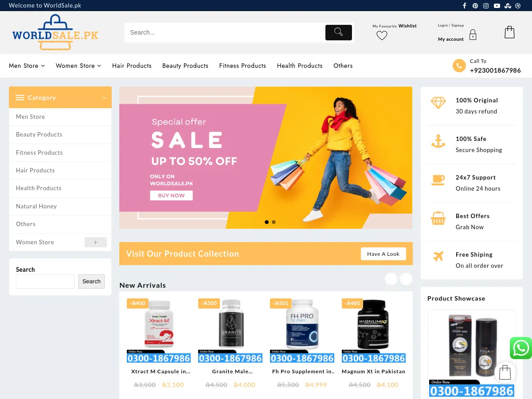Image resolution: width=532 pixels, height=399 pixels.
Task: Open the YouTube social icon
Action: (x=497, y=5)
